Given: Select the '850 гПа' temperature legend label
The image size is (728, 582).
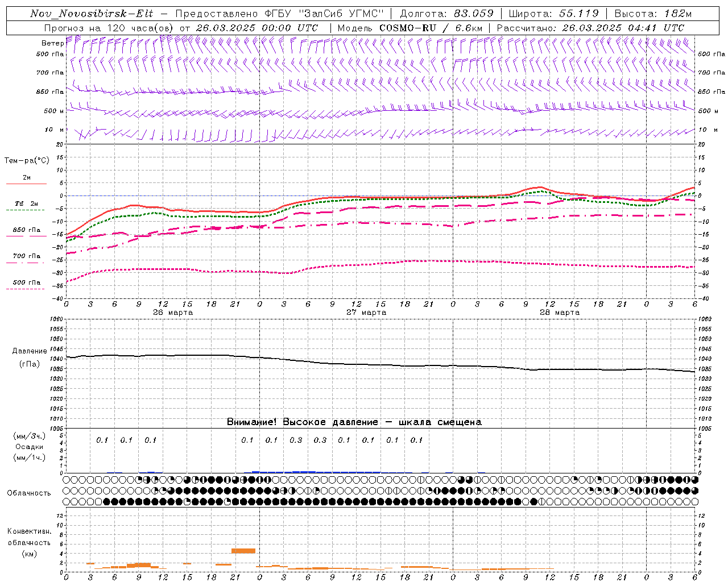Looking at the screenshot, I should point(27,230).
